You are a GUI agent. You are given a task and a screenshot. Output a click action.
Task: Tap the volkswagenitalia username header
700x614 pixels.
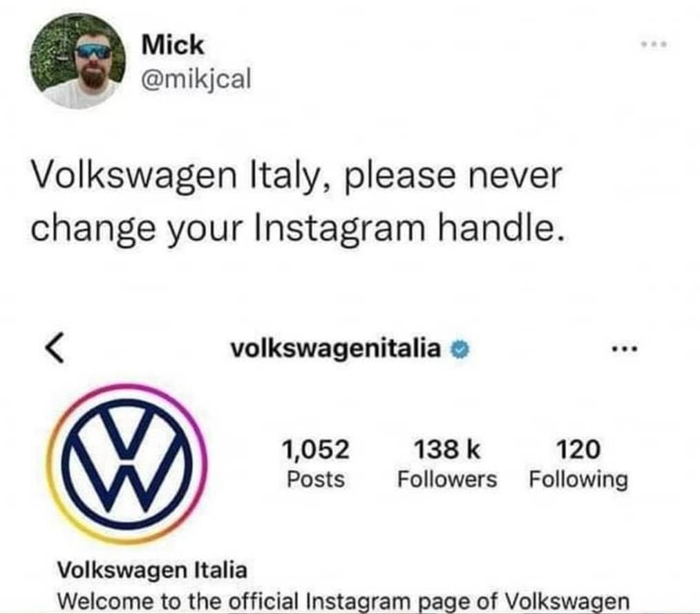pos(335,348)
